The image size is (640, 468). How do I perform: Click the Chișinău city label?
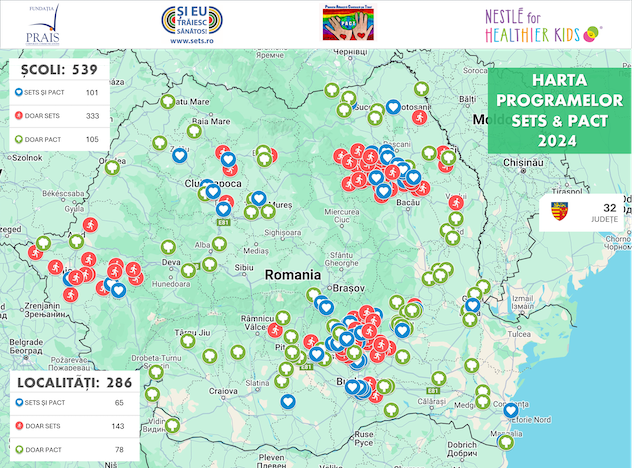(523, 162)
